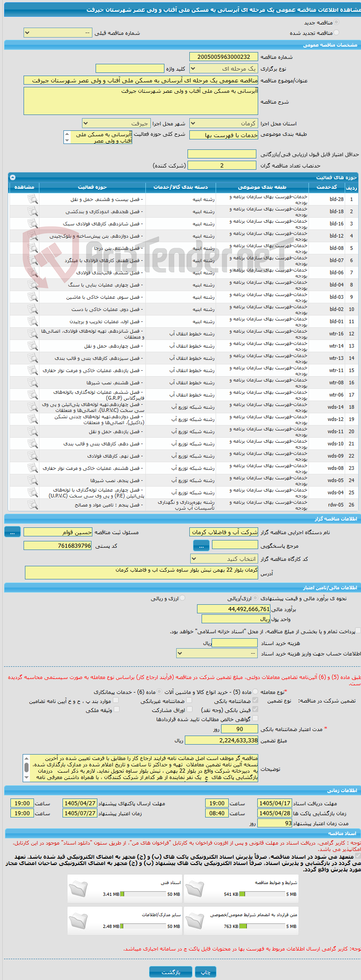Open view icon for row bld-08
Image resolution: width=361 pixels, height=980 pixels.
coord(33,248)
